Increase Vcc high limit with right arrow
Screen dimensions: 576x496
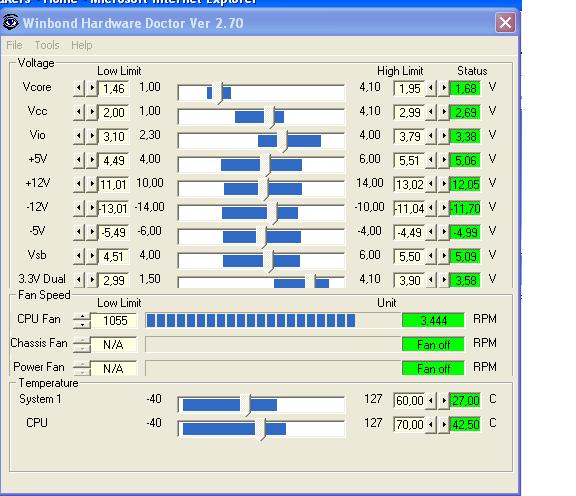[x=444, y=112]
